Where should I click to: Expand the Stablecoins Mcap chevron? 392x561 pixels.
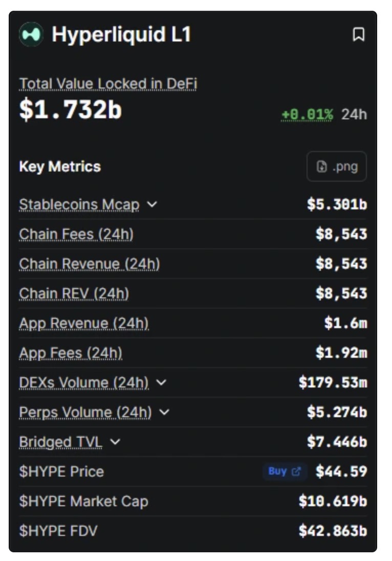tap(152, 204)
